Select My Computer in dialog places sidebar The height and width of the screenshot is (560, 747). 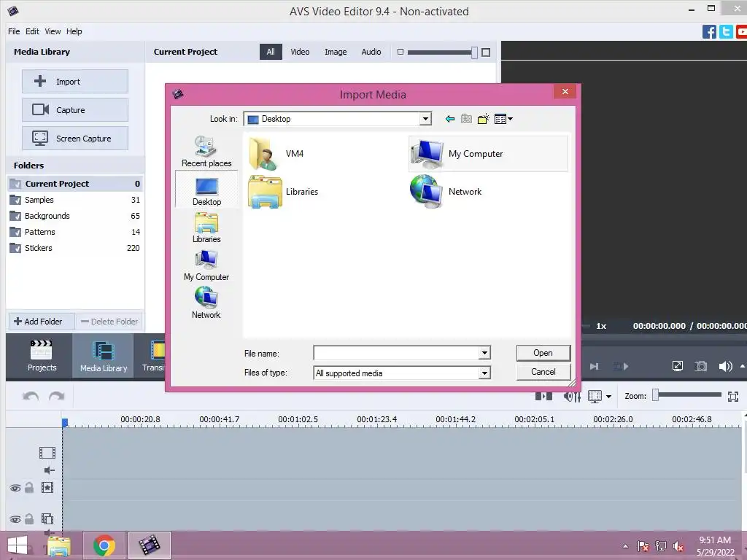coord(206,265)
